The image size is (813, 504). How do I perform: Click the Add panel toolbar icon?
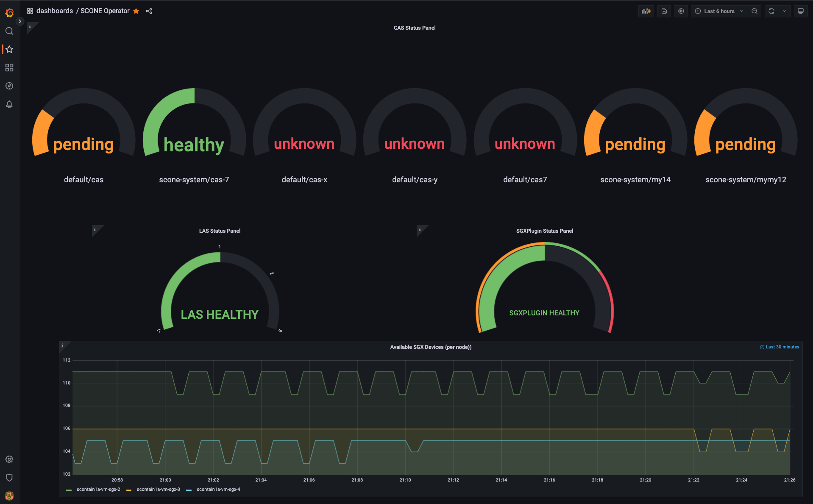[x=646, y=11]
